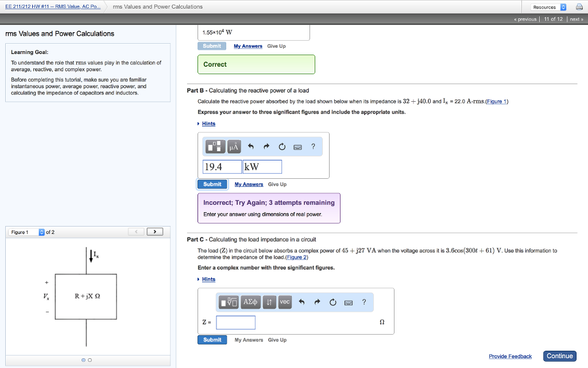Click the Continue button
The height and width of the screenshot is (368, 588).
click(559, 356)
